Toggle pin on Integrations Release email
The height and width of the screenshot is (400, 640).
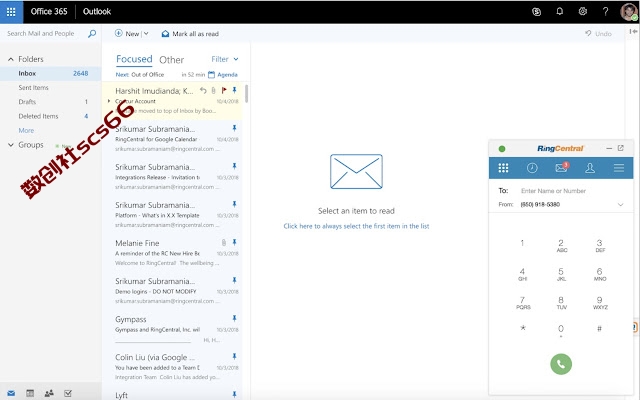coord(234,166)
